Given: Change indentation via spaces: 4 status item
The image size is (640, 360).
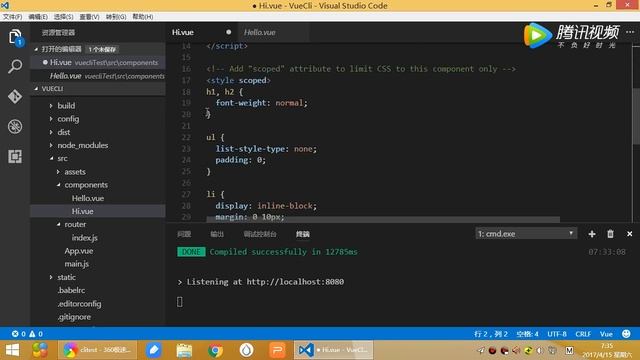Looking at the screenshot, I should click(x=527, y=334).
